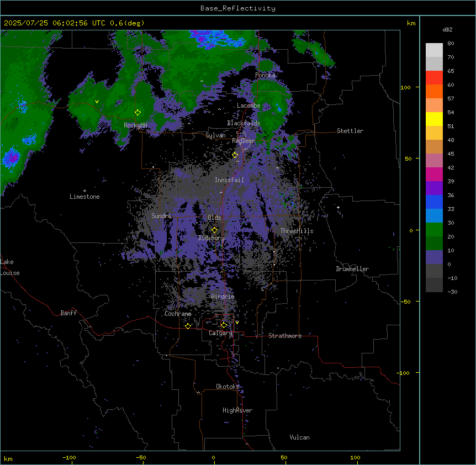Viewport: 476px width, 465px height.
Task: Select the Sundre city label
Action: tap(161, 216)
